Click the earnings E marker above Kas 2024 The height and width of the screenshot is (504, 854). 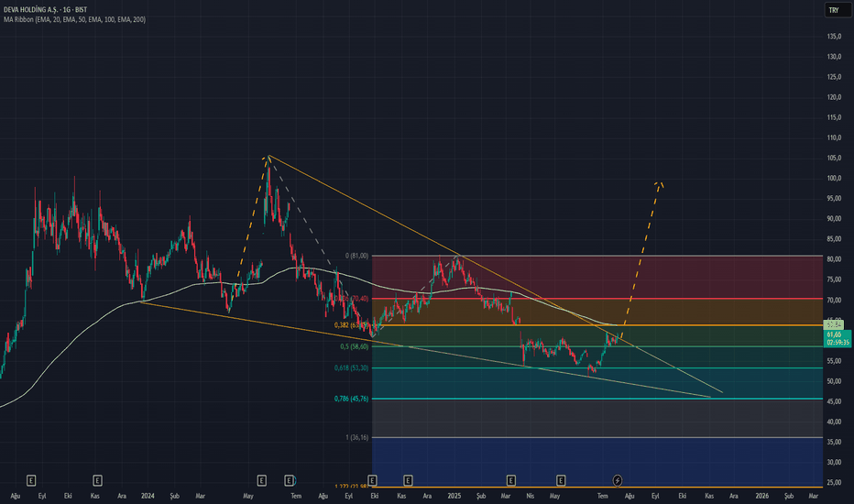coord(408,480)
